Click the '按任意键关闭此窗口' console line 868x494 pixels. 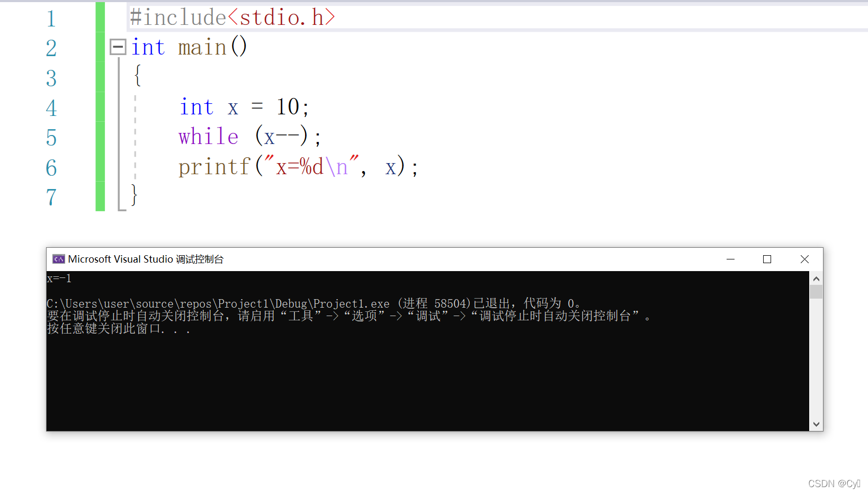119,329
